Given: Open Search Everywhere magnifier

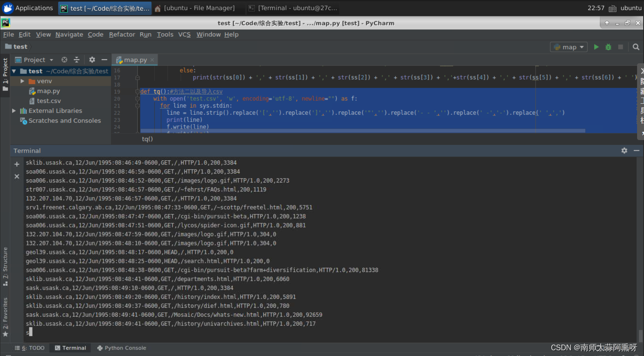Looking at the screenshot, I should tap(636, 47).
